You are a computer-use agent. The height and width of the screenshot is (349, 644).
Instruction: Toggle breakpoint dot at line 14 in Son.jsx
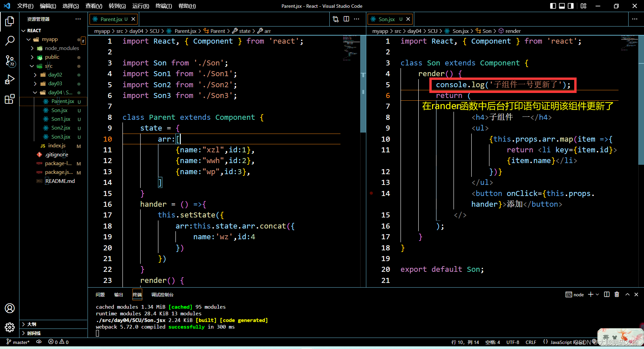point(371,193)
